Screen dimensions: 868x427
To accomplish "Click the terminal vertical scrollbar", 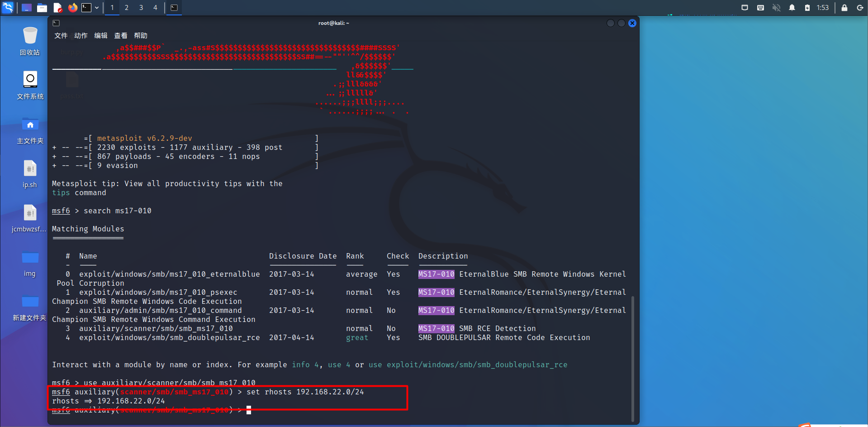I will pos(633,359).
